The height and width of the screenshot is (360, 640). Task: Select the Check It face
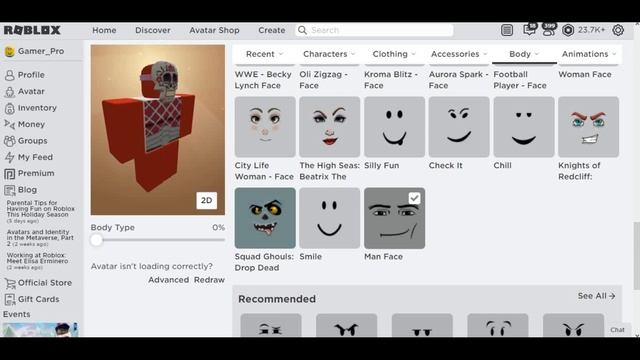459,127
